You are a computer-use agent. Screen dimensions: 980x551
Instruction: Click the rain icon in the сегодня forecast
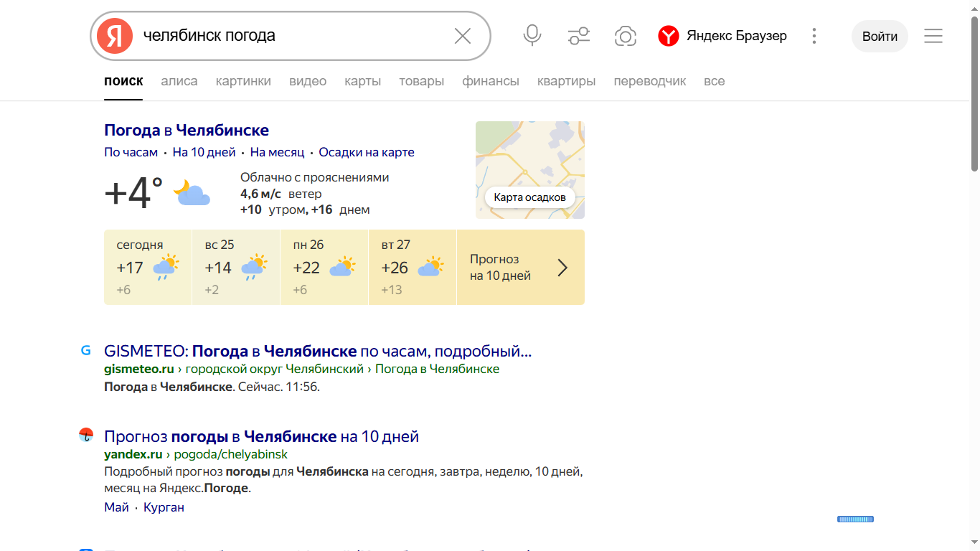click(166, 267)
